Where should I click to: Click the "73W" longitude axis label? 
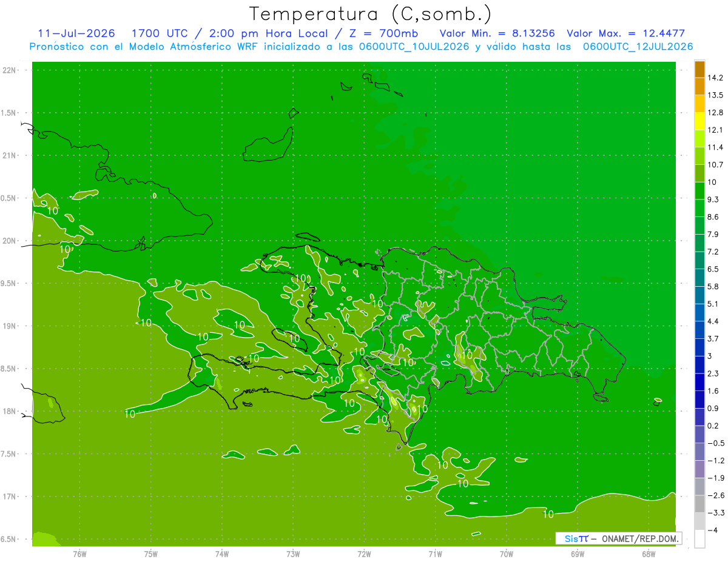click(x=293, y=554)
